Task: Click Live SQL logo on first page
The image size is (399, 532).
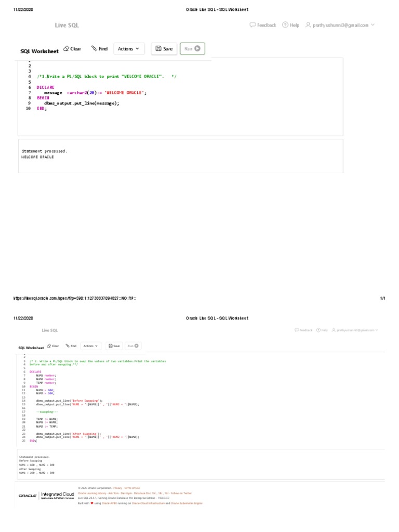Action: pos(67,25)
